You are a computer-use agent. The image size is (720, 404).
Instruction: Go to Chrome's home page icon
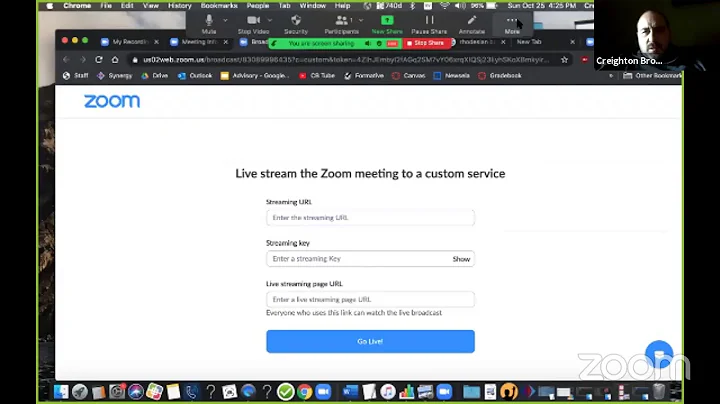115,60
